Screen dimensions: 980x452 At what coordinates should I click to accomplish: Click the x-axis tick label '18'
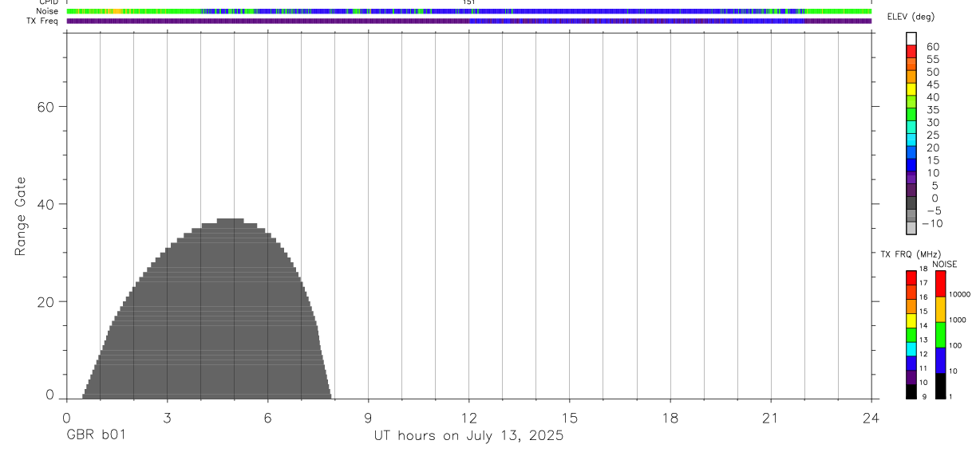click(x=670, y=419)
